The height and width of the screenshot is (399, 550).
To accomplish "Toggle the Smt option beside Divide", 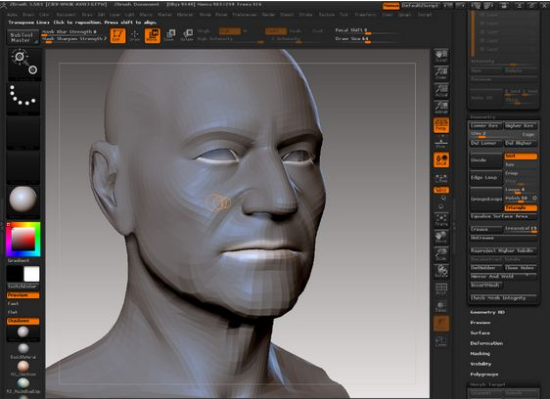I will 521,156.
